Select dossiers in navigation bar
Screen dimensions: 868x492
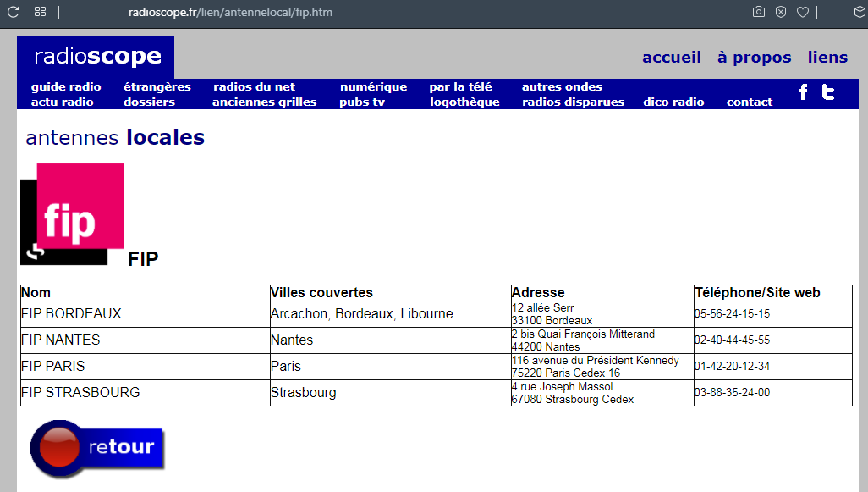click(x=149, y=102)
